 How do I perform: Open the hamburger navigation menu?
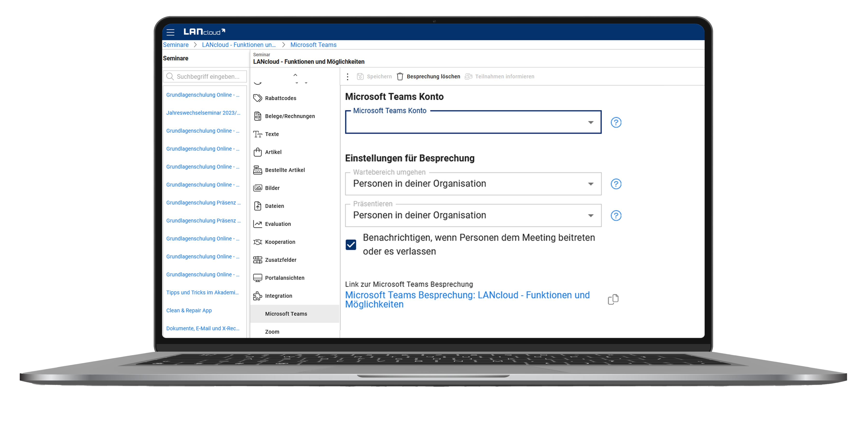click(171, 32)
